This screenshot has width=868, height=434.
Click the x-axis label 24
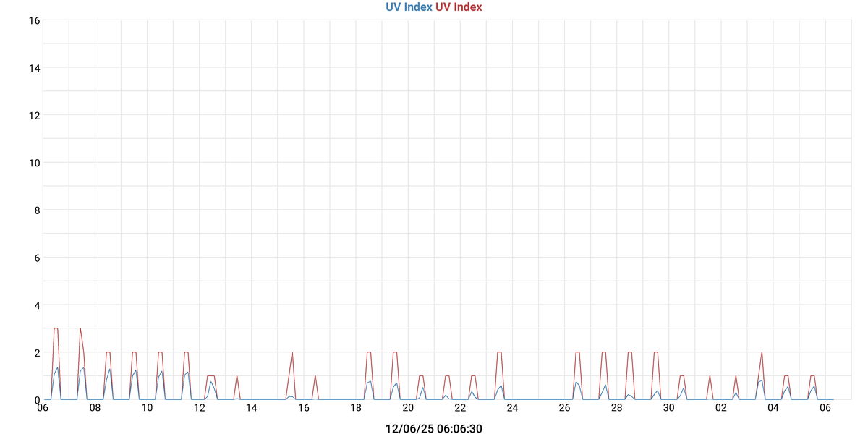coord(512,408)
